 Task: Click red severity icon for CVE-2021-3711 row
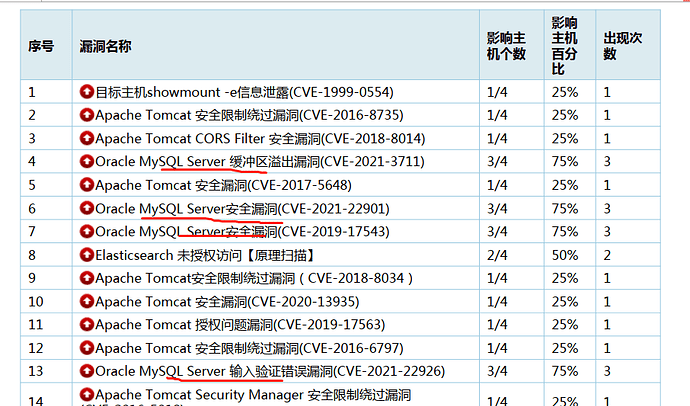pyautogui.click(x=87, y=161)
